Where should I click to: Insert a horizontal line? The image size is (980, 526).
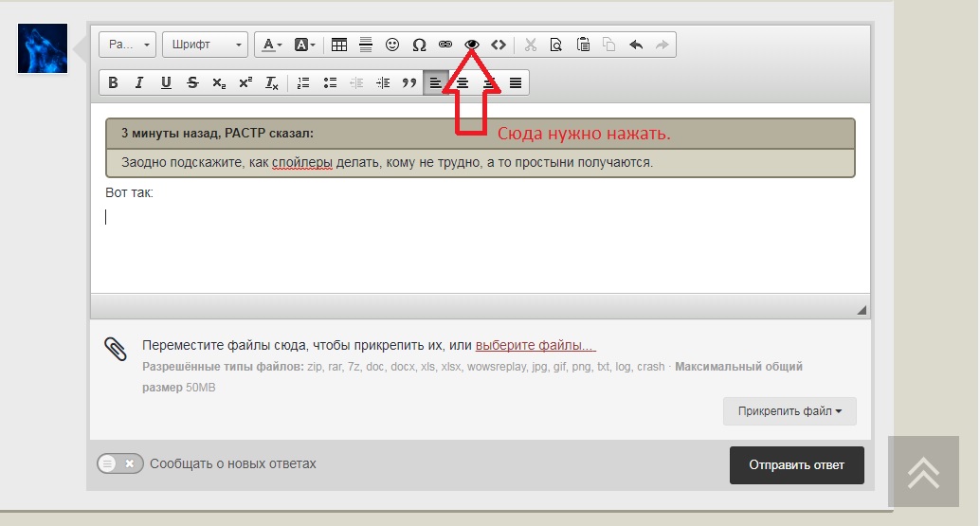click(x=366, y=45)
